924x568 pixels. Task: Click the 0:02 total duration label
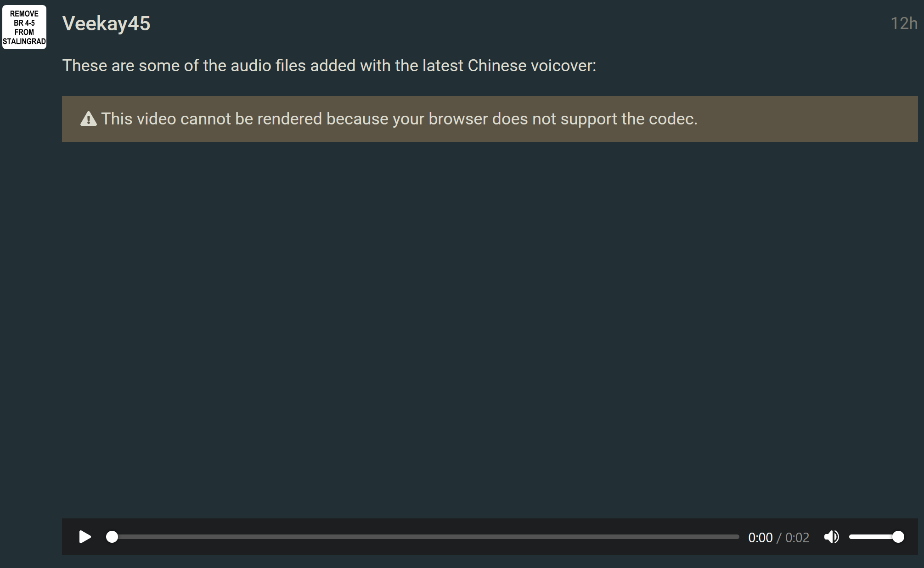click(797, 538)
